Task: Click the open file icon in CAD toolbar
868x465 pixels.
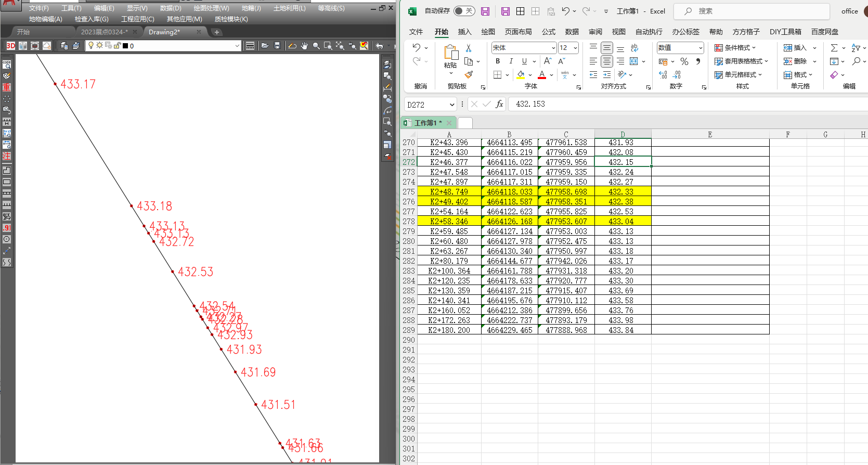Action: (265, 46)
